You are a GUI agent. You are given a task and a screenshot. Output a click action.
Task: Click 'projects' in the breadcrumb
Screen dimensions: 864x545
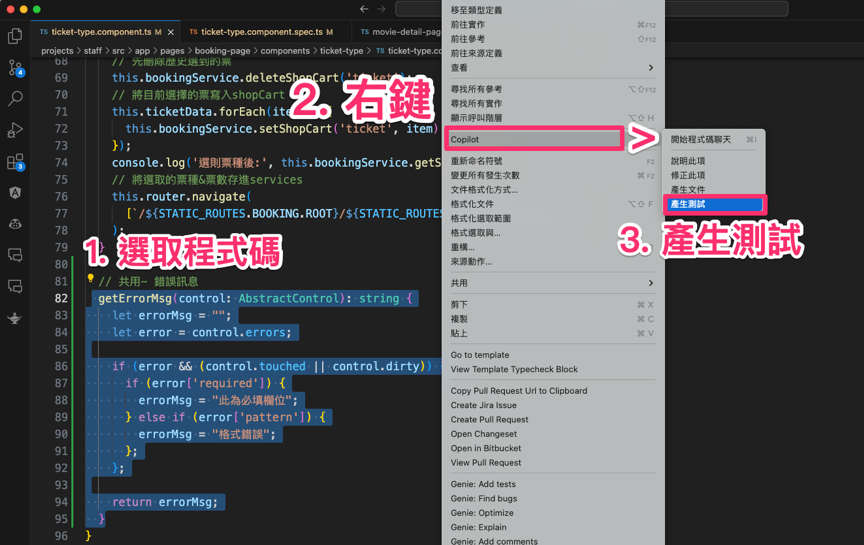[x=57, y=51]
